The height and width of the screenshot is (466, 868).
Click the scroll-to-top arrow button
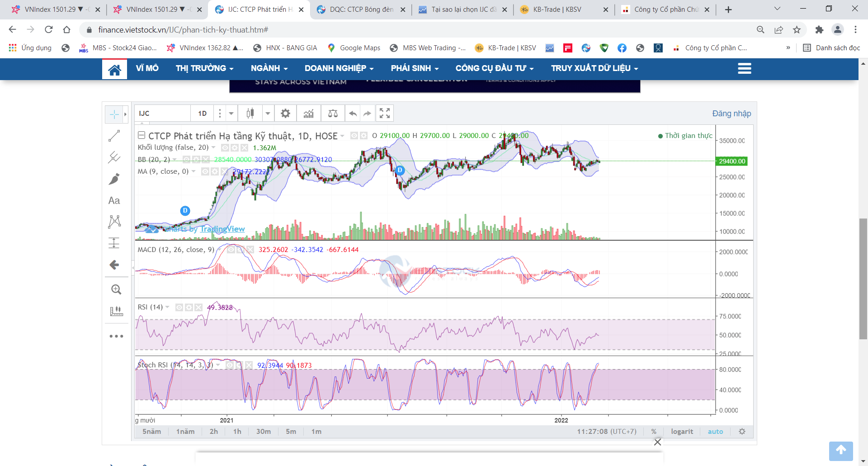841,451
